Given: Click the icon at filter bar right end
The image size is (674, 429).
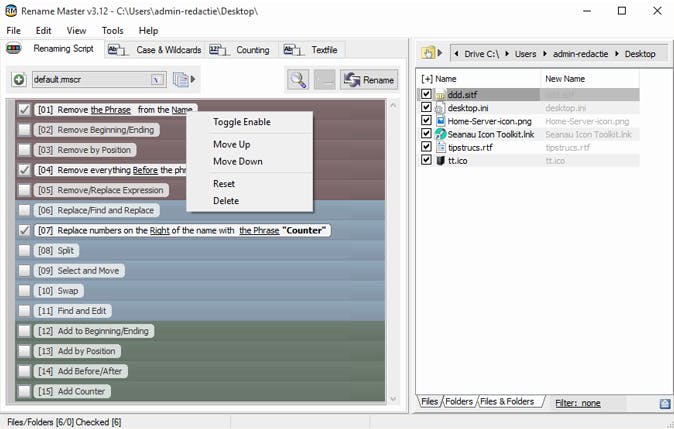Looking at the screenshot, I should (665, 403).
